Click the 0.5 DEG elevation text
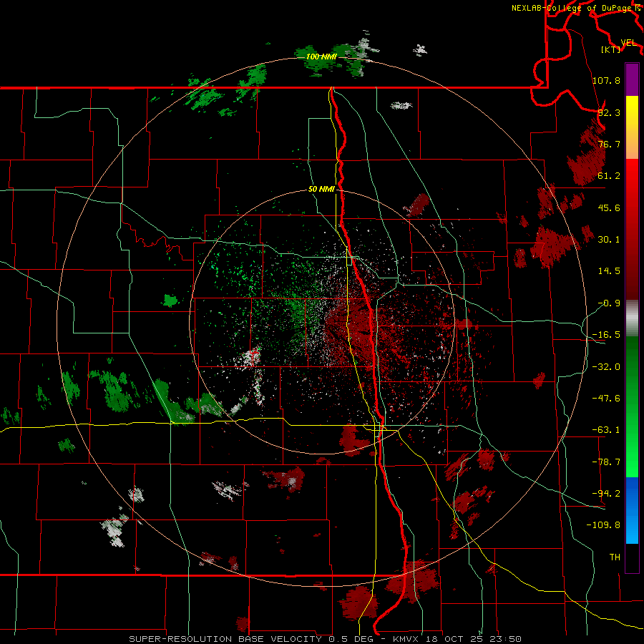The height and width of the screenshot is (644, 644). [351, 639]
